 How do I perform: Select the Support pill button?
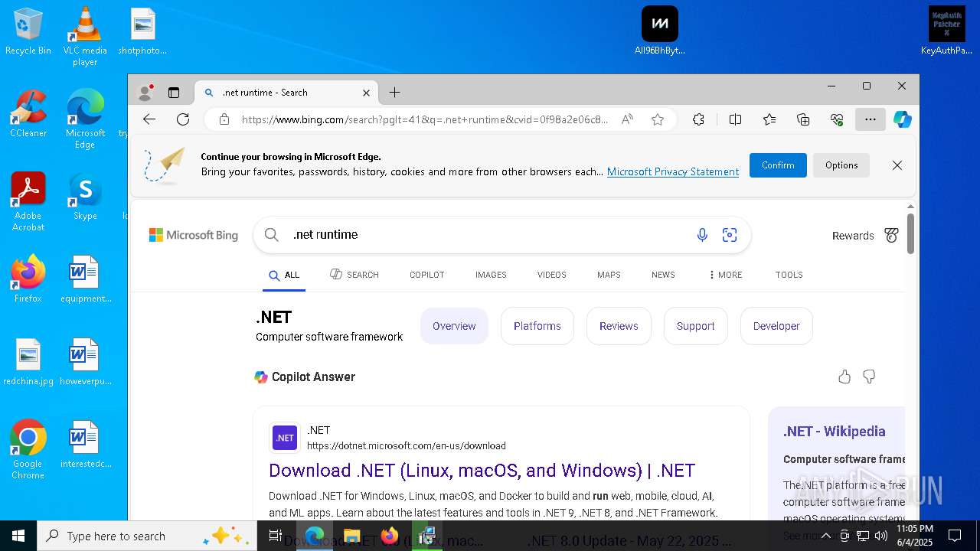click(x=695, y=326)
